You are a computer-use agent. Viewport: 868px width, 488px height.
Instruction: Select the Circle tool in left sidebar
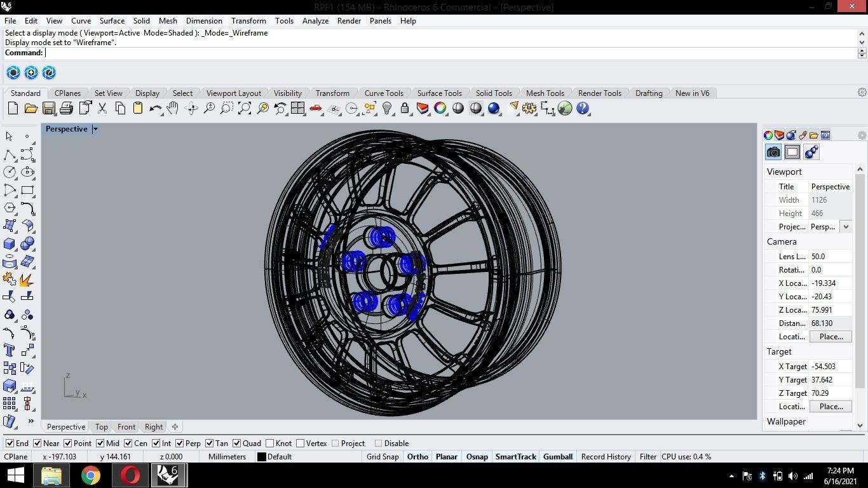click(x=10, y=172)
